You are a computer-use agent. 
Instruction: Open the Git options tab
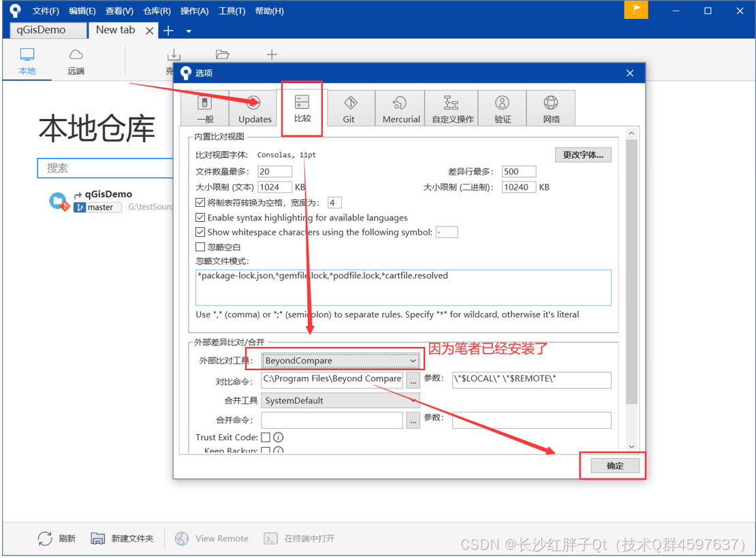[x=349, y=108]
